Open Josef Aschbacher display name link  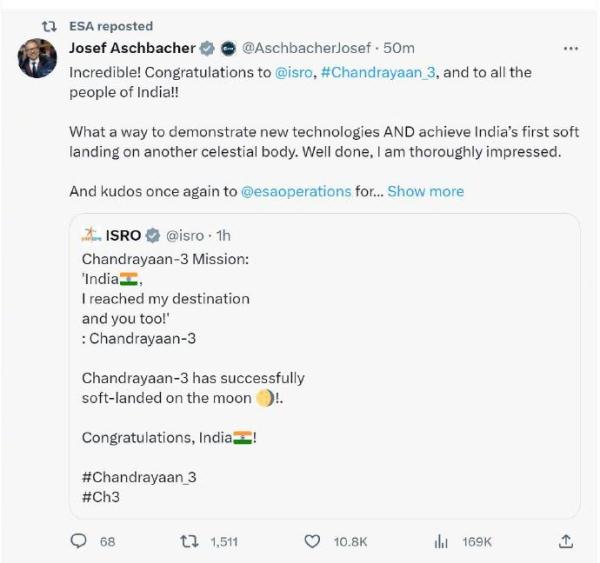(132, 48)
